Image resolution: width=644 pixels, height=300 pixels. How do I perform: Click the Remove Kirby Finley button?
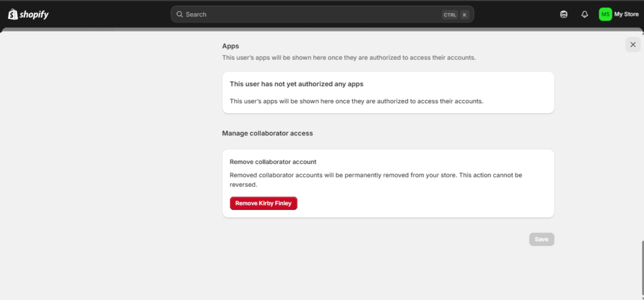click(264, 203)
